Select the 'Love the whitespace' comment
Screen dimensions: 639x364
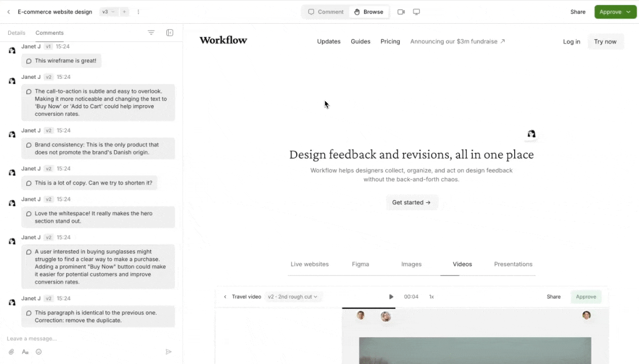(x=98, y=217)
